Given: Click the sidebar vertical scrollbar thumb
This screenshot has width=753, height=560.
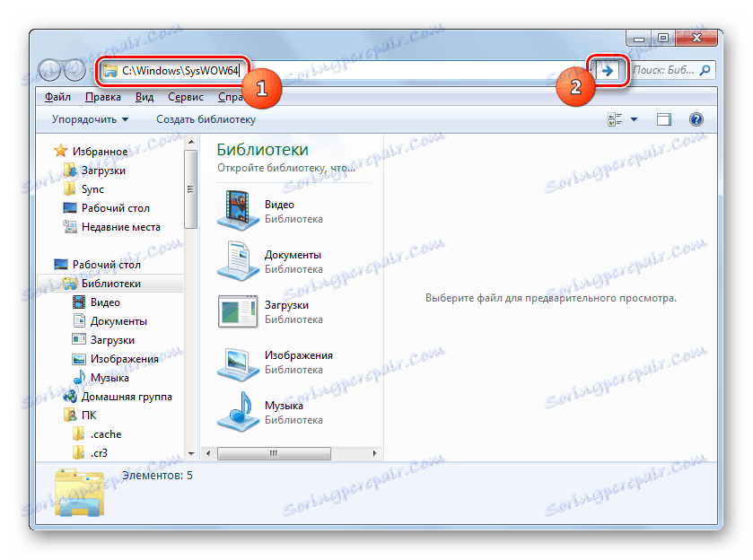Looking at the screenshot, I should (x=190, y=188).
